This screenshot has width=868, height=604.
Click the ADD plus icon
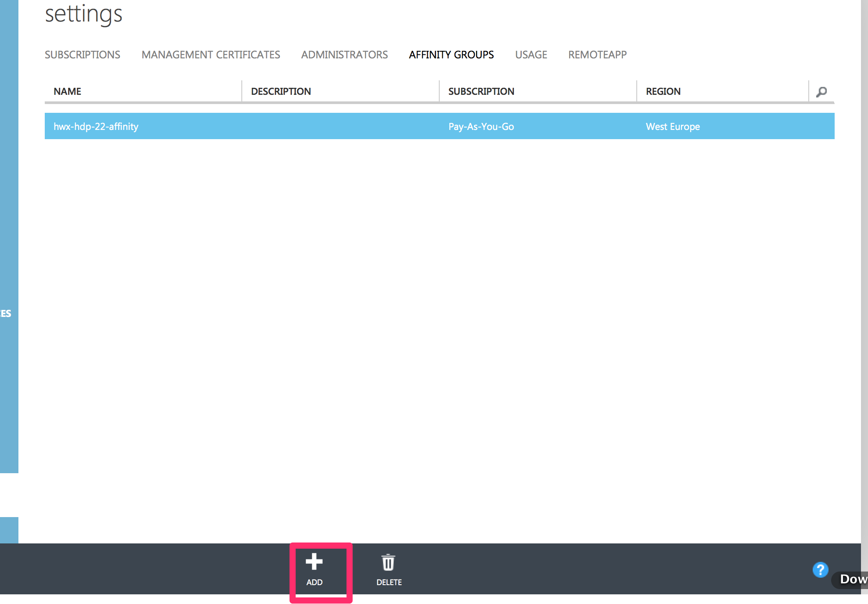(x=314, y=561)
